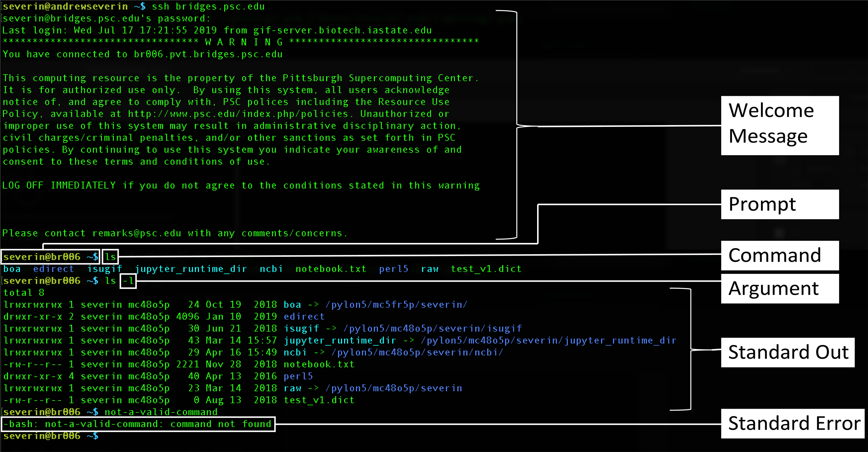Select the 'jupyter_runtime_dir' symlink entry
Screen dimensions: 868x452
pyautogui.click(x=340, y=340)
